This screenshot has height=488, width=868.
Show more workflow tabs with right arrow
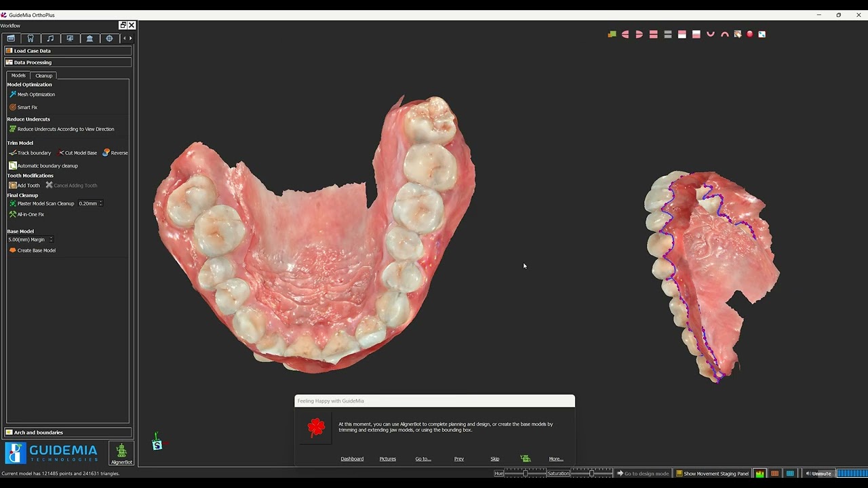(131, 39)
